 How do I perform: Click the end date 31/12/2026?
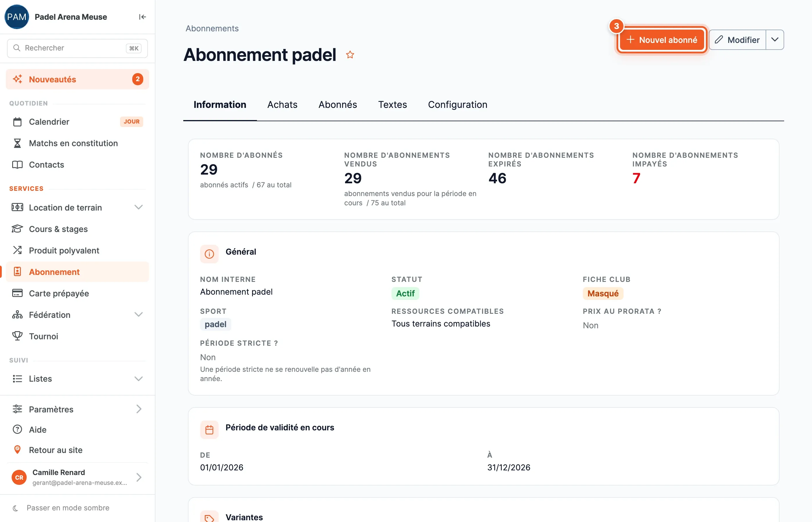pos(509,467)
